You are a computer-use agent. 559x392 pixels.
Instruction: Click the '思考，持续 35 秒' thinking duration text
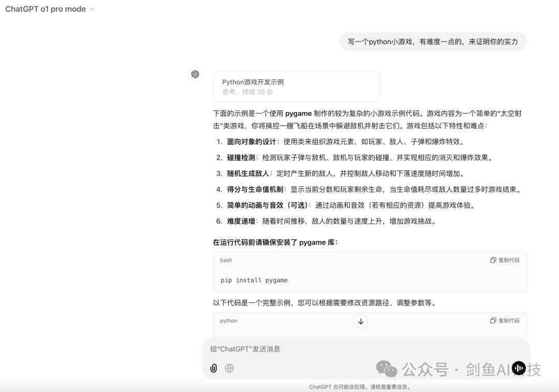[247, 92]
